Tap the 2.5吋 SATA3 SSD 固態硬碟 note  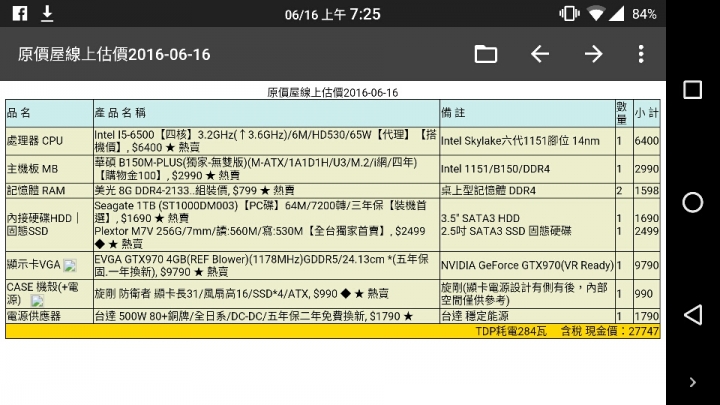pos(506,231)
